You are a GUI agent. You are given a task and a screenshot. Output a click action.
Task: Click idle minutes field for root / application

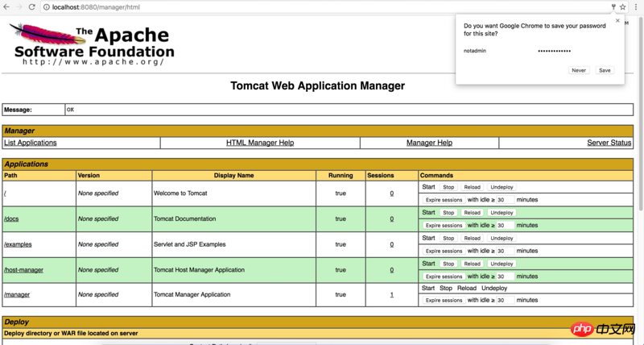(505, 200)
